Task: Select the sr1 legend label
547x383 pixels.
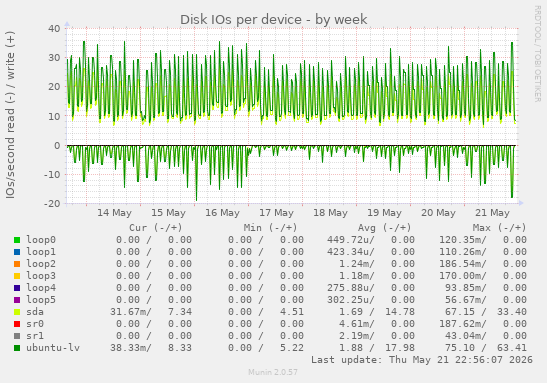Action: 35,336
